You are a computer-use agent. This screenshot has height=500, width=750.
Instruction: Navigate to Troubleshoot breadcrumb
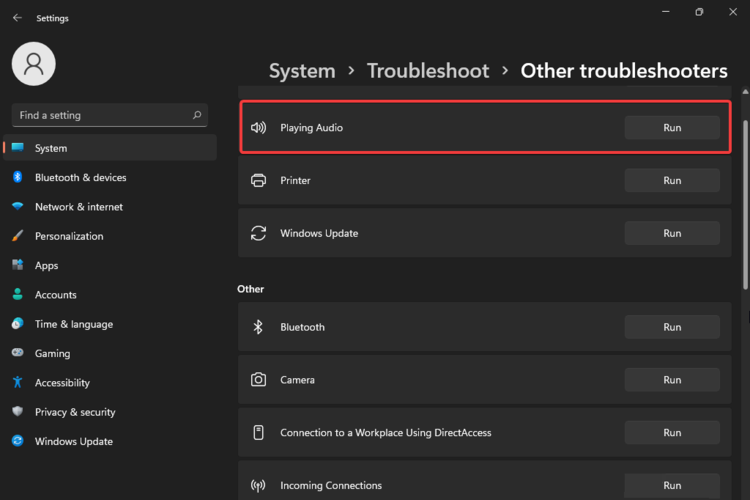pyautogui.click(x=428, y=71)
